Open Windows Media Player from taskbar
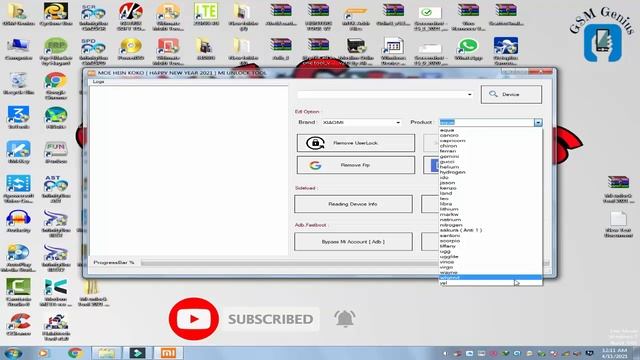 pyautogui.click(x=43, y=353)
